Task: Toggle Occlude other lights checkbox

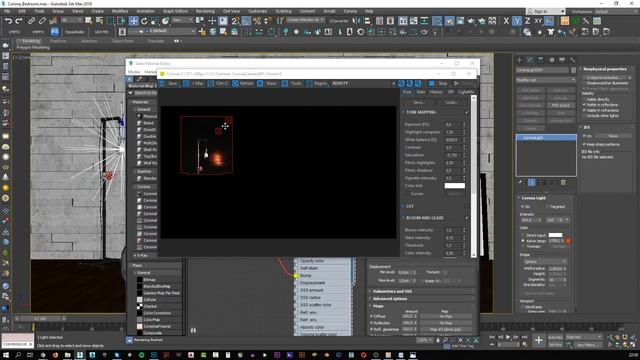Action: click(584, 116)
